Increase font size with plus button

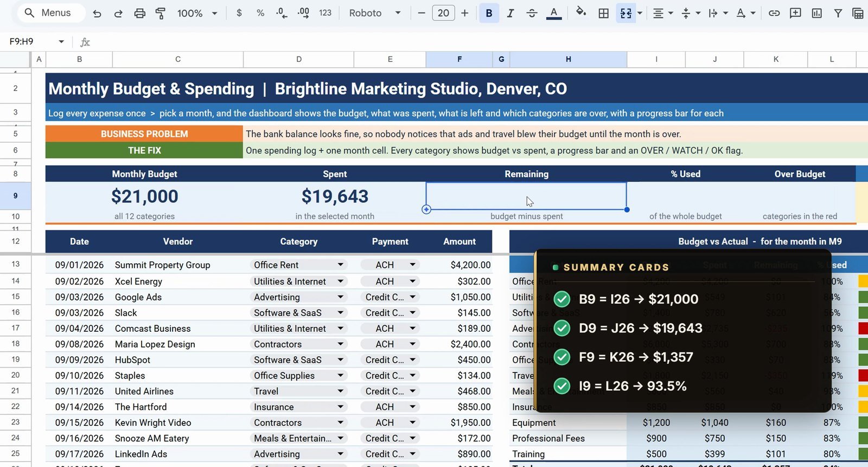[464, 13]
